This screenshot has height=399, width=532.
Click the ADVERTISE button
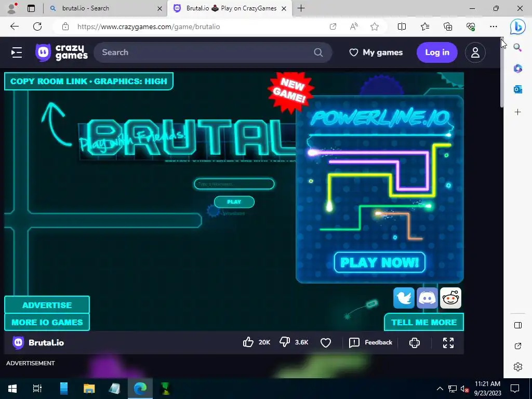click(47, 304)
